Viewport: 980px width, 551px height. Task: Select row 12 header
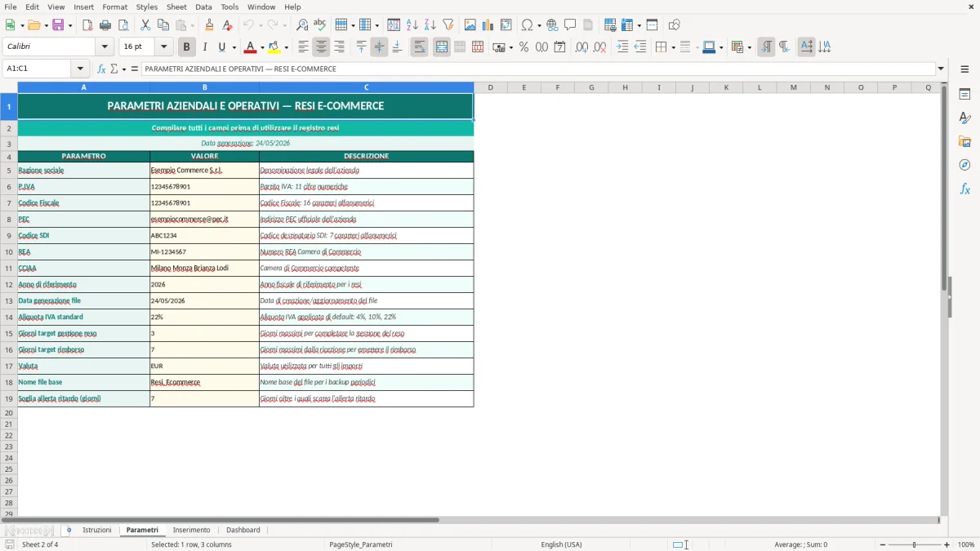(x=9, y=284)
